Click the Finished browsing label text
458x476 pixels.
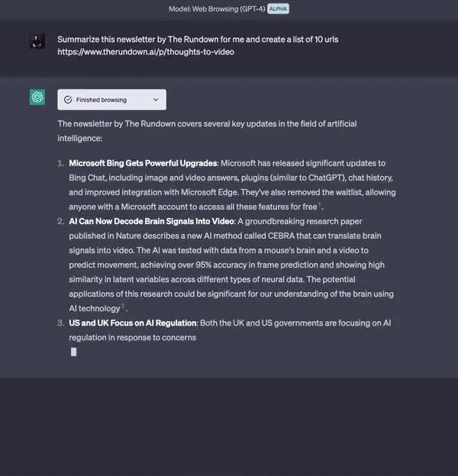[102, 100]
